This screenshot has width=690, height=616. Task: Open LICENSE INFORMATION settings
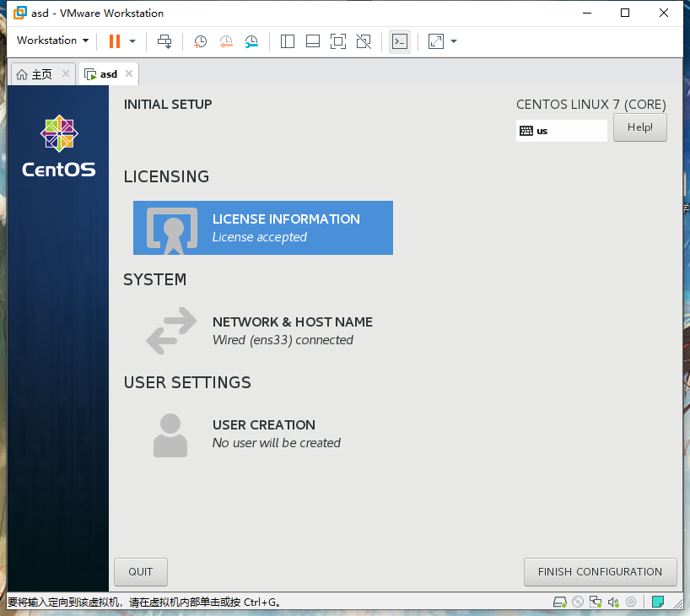tap(262, 228)
